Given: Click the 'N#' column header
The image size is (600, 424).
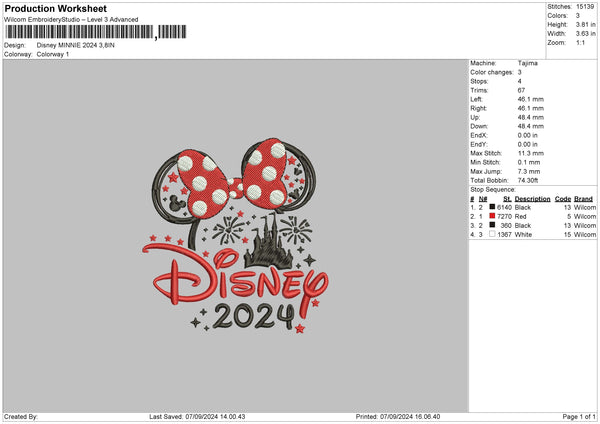Looking at the screenshot, I should tap(483, 199).
